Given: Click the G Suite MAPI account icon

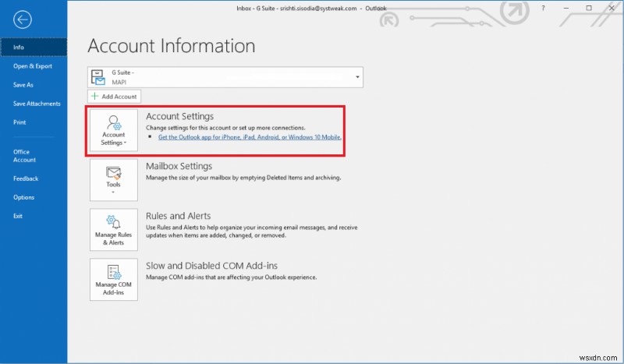Looking at the screenshot, I should tap(98, 77).
